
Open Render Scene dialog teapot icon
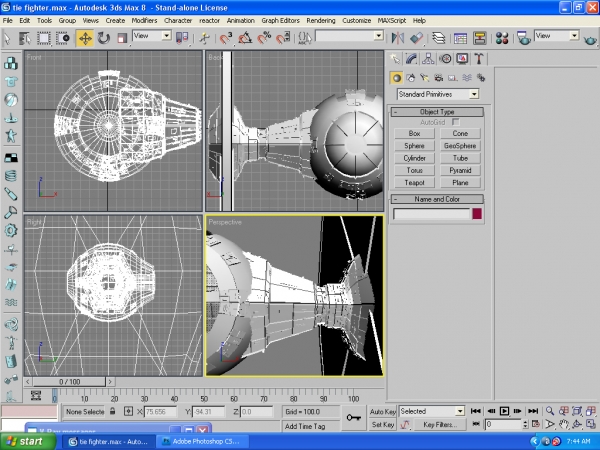[523, 38]
